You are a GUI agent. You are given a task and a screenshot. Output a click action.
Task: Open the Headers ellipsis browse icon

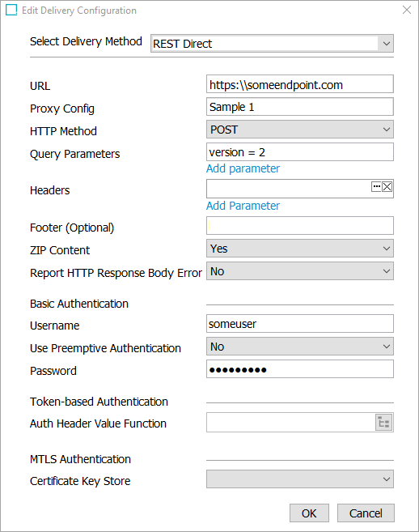click(376, 186)
